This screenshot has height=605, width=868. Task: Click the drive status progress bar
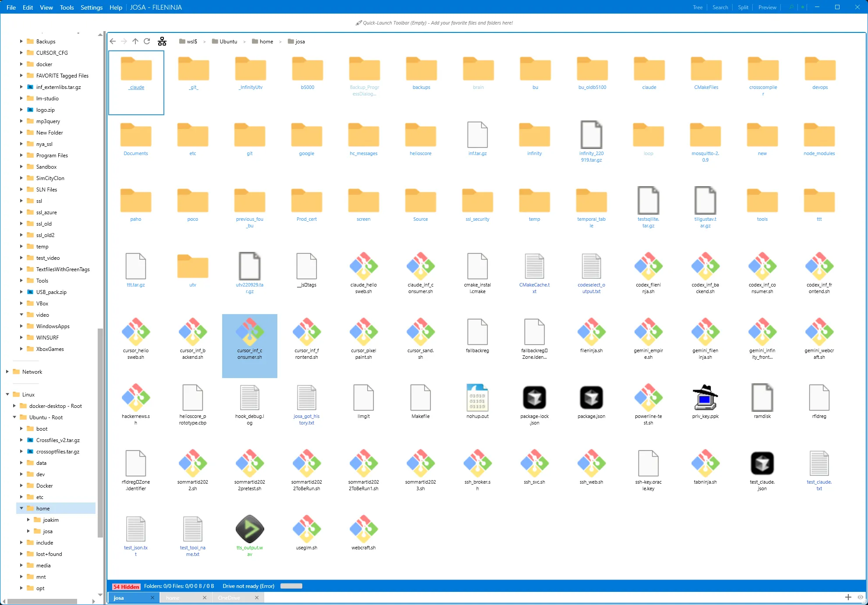coord(291,586)
